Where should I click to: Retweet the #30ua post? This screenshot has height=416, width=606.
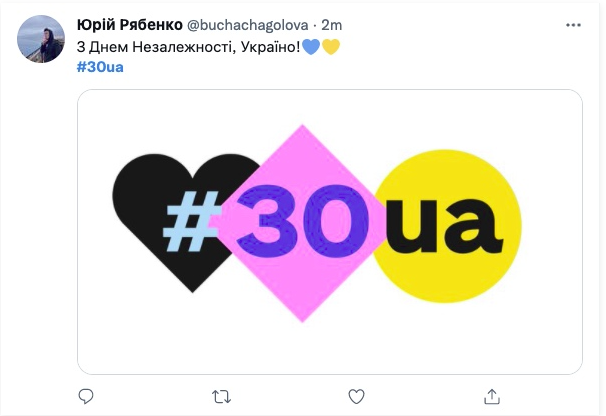point(220,396)
